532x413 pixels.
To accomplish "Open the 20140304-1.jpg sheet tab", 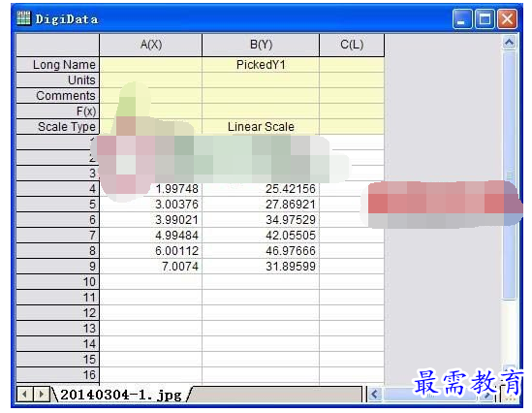I will 121,395.
